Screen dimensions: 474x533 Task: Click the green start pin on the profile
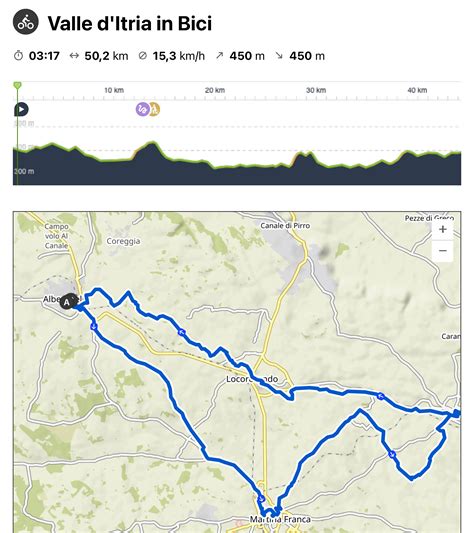17,85
